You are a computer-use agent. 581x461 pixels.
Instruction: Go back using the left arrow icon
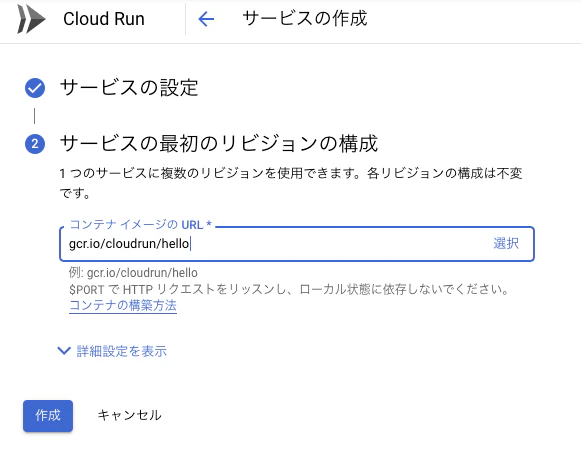(x=206, y=19)
